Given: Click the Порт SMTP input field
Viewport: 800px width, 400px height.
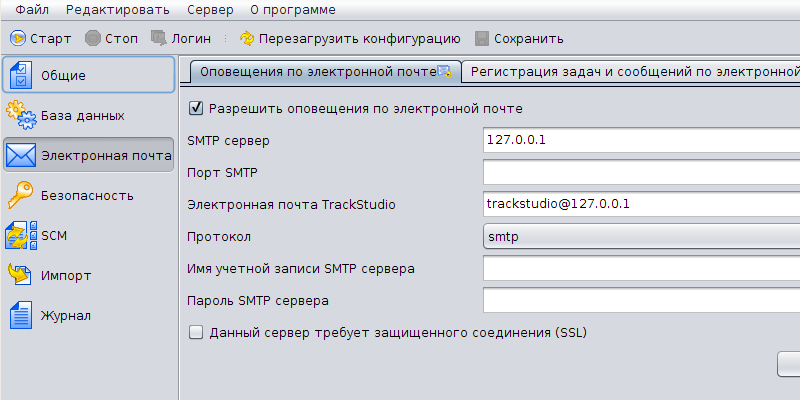Looking at the screenshot, I should tap(641, 172).
